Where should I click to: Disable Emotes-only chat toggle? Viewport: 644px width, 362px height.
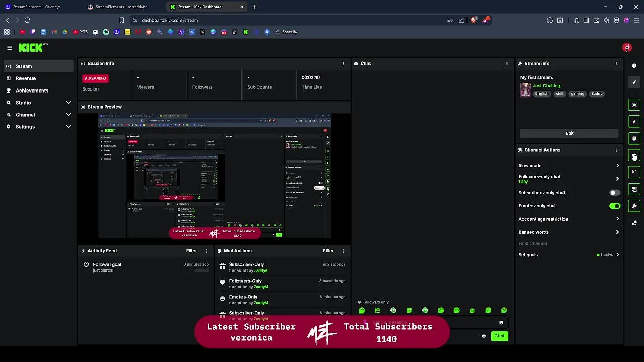614,206
